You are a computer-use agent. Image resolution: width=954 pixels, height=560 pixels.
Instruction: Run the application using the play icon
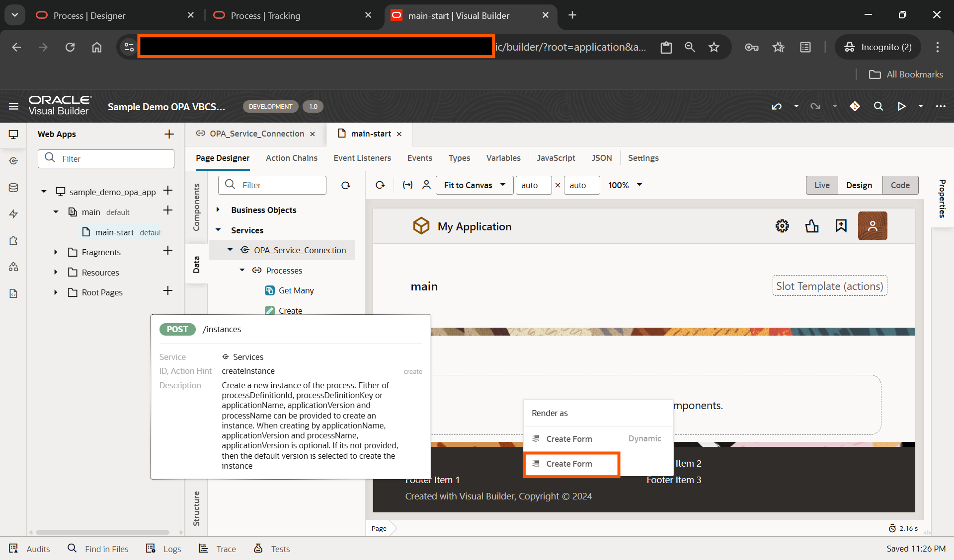point(901,106)
